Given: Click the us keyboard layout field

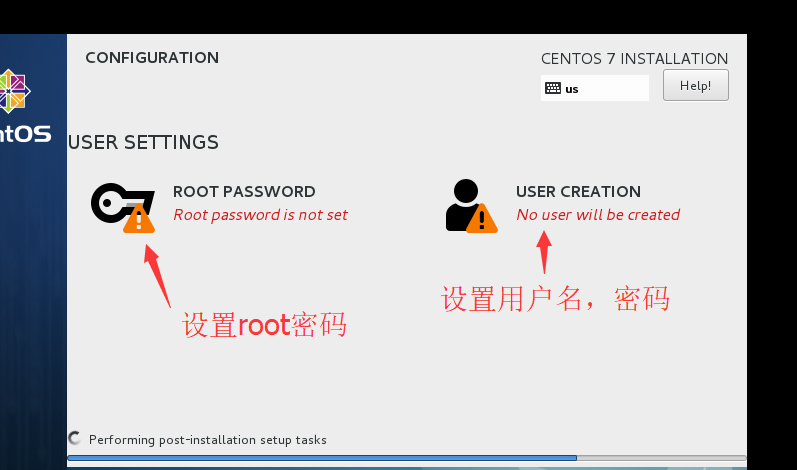Looking at the screenshot, I should (595, 88).
